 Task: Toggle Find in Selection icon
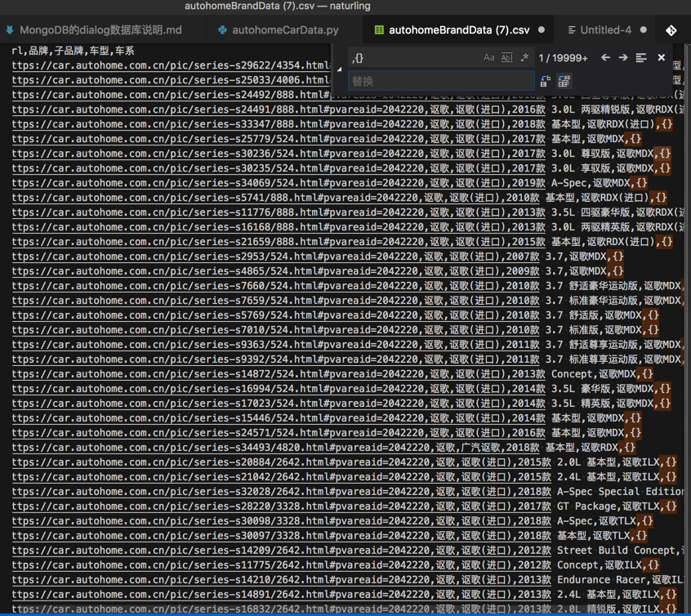point(641,58)
